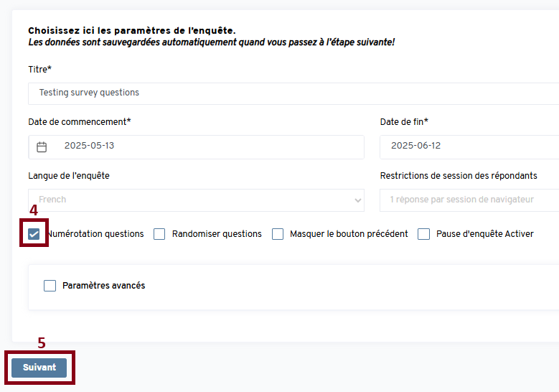Click the chevron arrow of language dropdown
The height and width of the screenshot is (392, 559).
click(358, 200)
